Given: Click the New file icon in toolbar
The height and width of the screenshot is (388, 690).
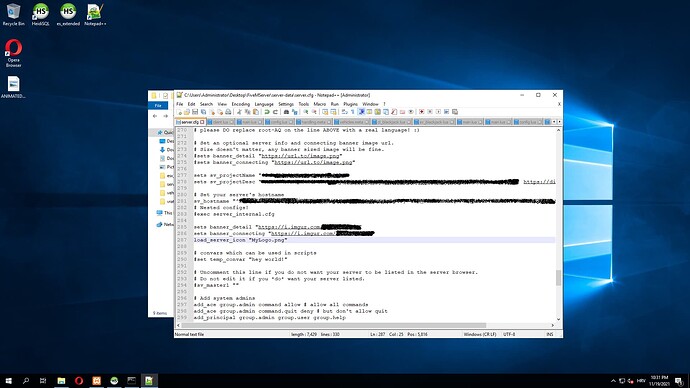Looking at the screenshot, I should [180, 112].
